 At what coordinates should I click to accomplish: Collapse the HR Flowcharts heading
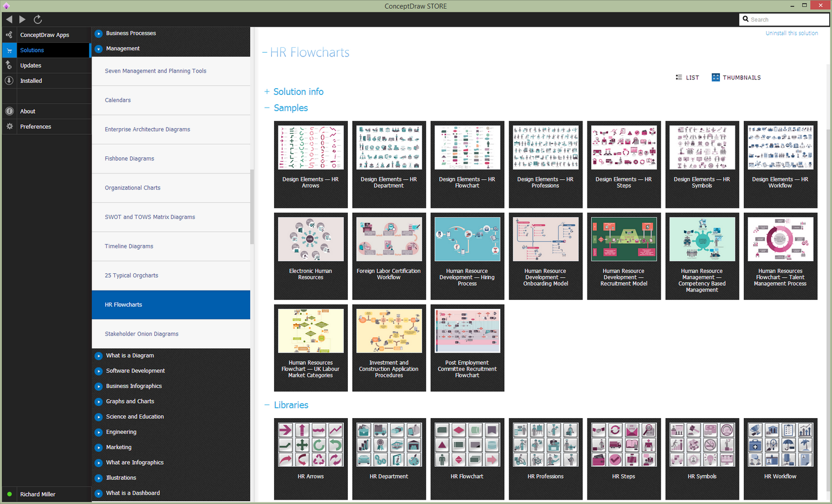pos(265,53)
